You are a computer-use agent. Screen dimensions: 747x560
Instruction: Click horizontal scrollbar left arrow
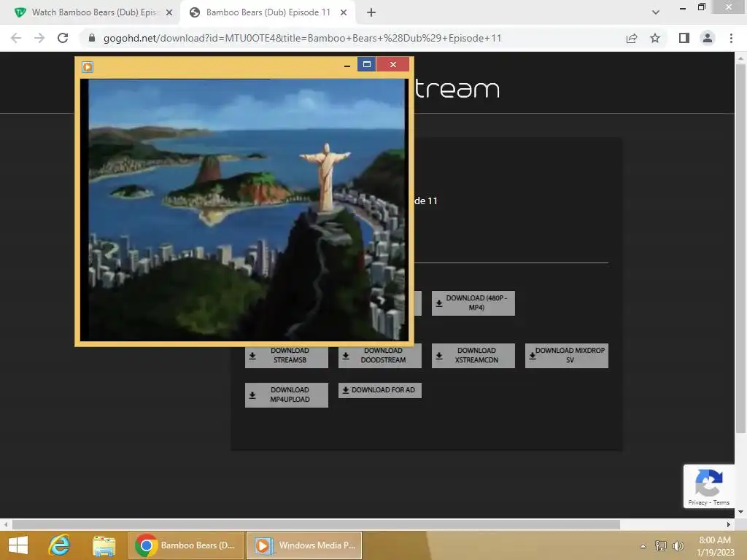pos(6,524)
